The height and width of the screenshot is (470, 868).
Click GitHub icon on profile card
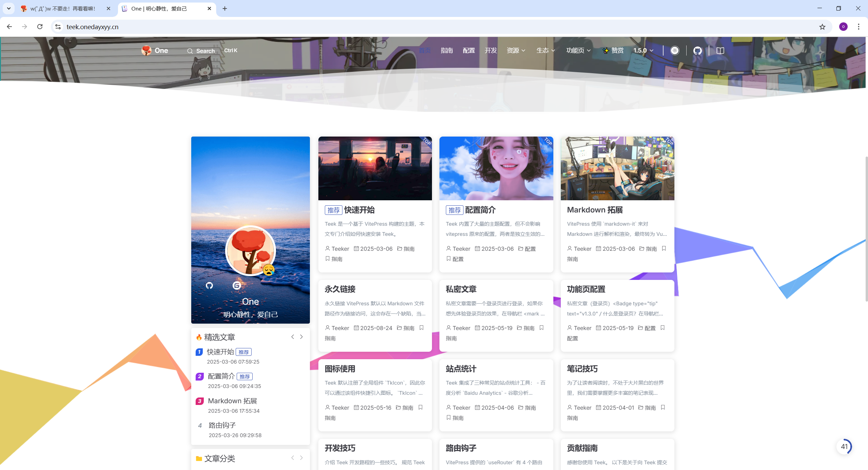pyautogui.click(x=209, y=285)
